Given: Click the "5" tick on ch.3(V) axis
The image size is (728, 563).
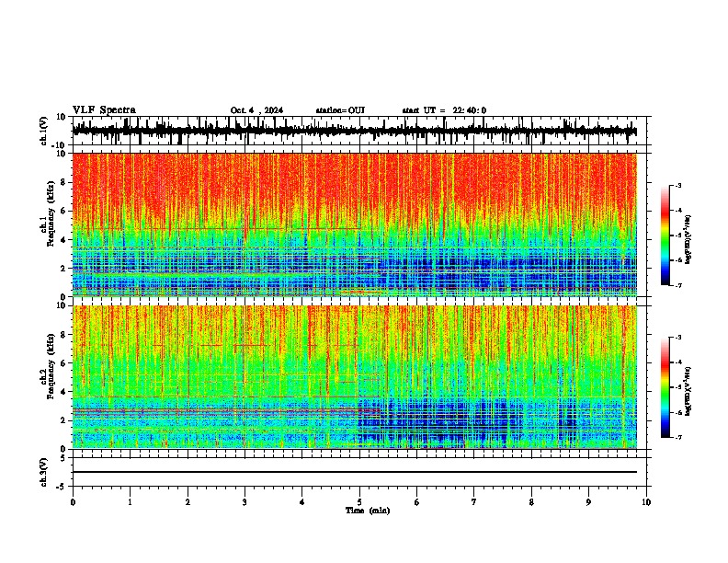Looking at the screenshot, I should [x=64, y=458].
